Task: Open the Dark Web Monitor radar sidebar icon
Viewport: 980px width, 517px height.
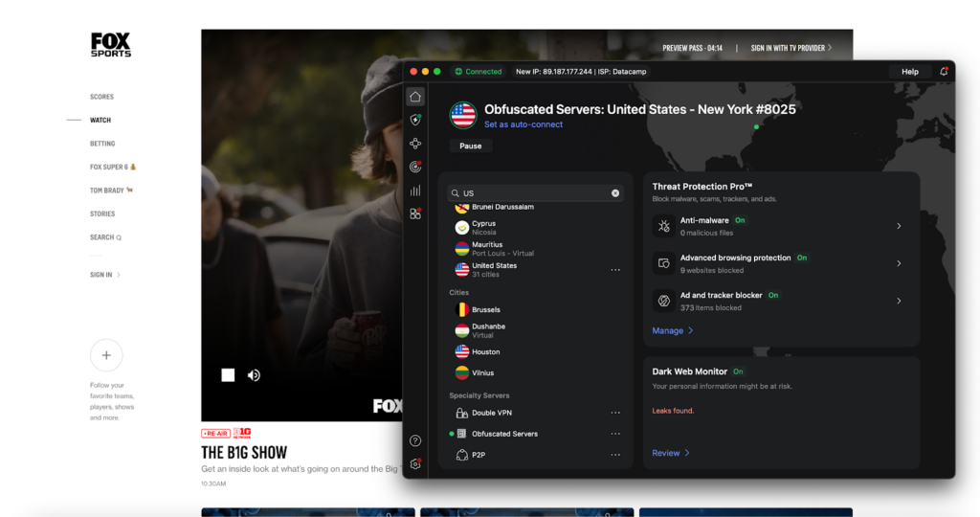Action: point(415,167)
